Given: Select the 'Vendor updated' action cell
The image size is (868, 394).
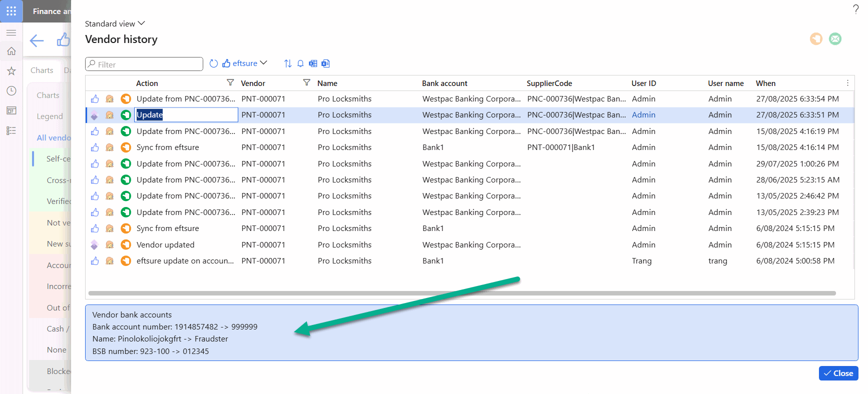Looking at the screenshot, I should click(166, 245).
